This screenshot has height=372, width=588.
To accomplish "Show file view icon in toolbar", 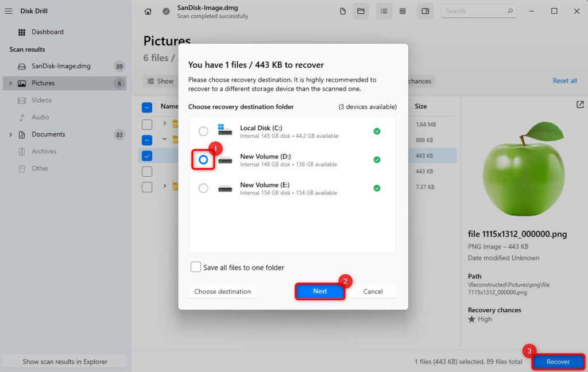I will pos(343,11).
